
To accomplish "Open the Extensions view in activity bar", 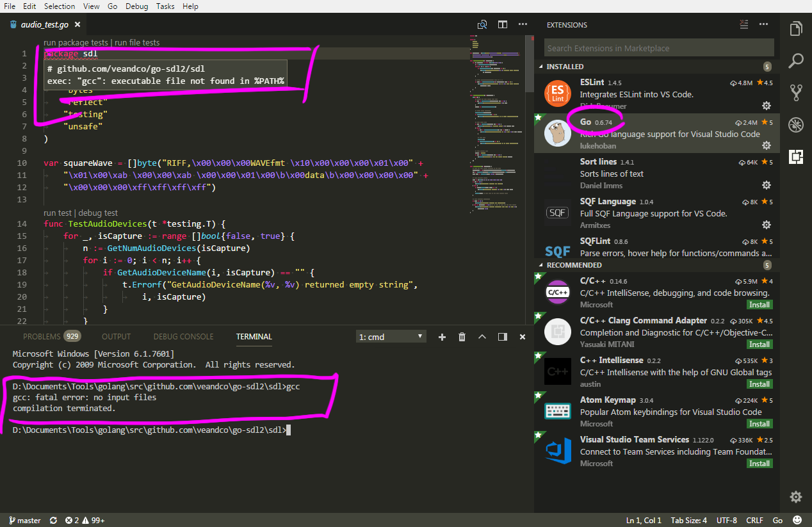I will [796, 156].
